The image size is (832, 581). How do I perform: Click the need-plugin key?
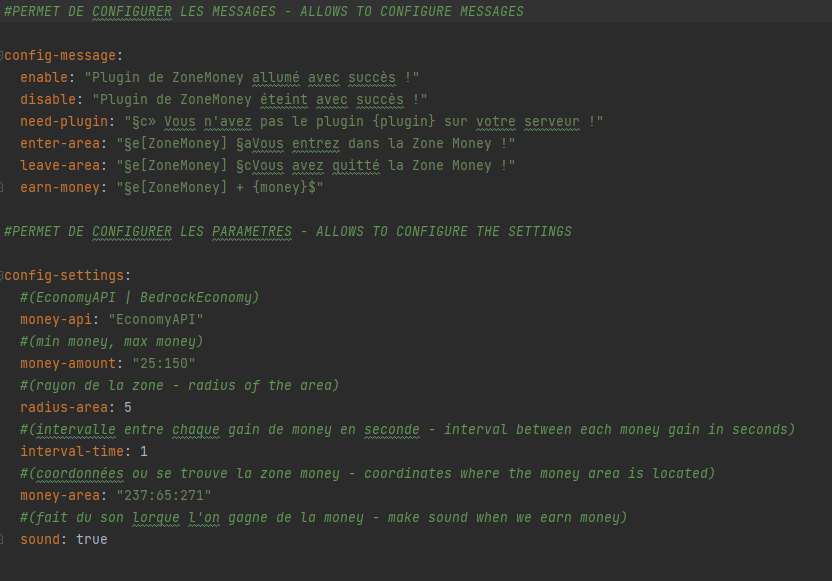coord(62,121)
